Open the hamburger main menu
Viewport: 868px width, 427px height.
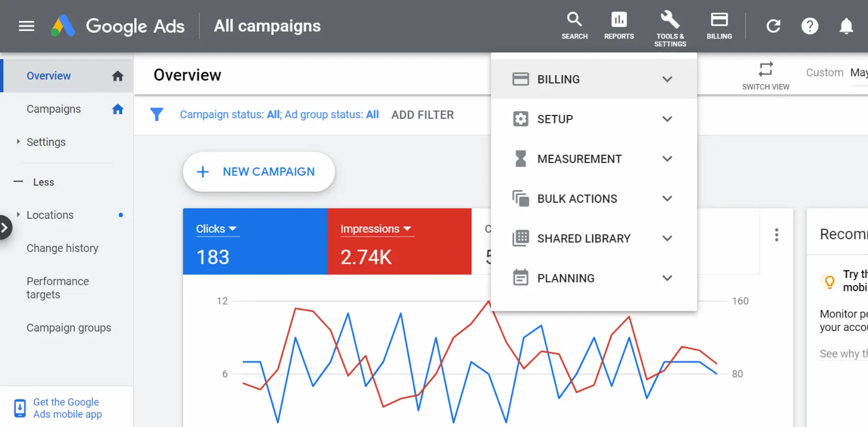tap(26, 26)
